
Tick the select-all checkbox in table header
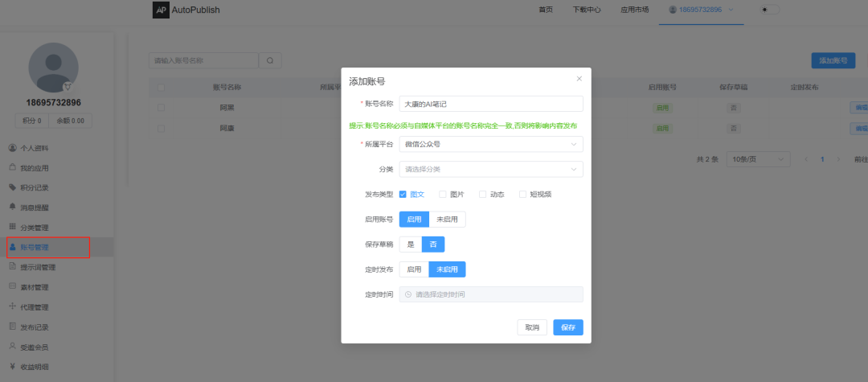(x=161, y=88)
